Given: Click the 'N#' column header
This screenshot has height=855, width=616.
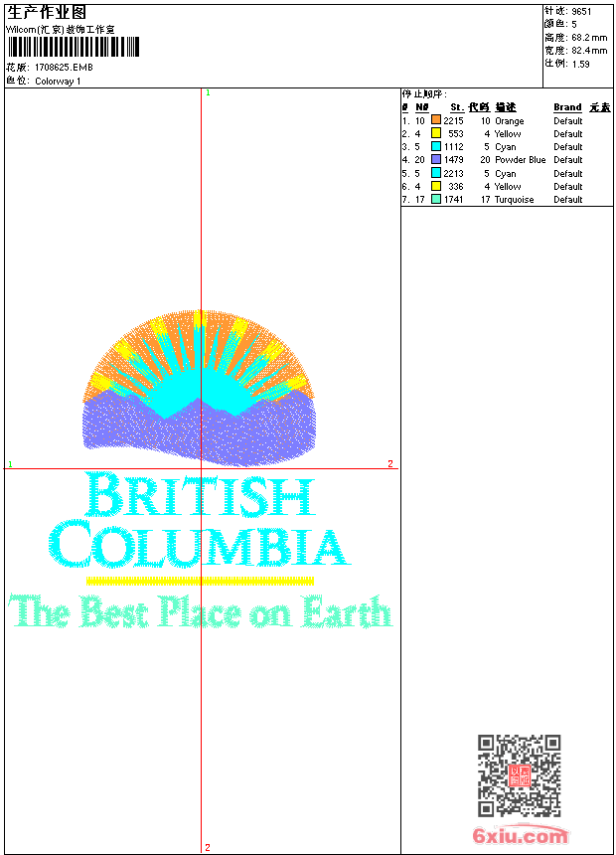Looking at the screenshot, I should (x=422, y=107).
